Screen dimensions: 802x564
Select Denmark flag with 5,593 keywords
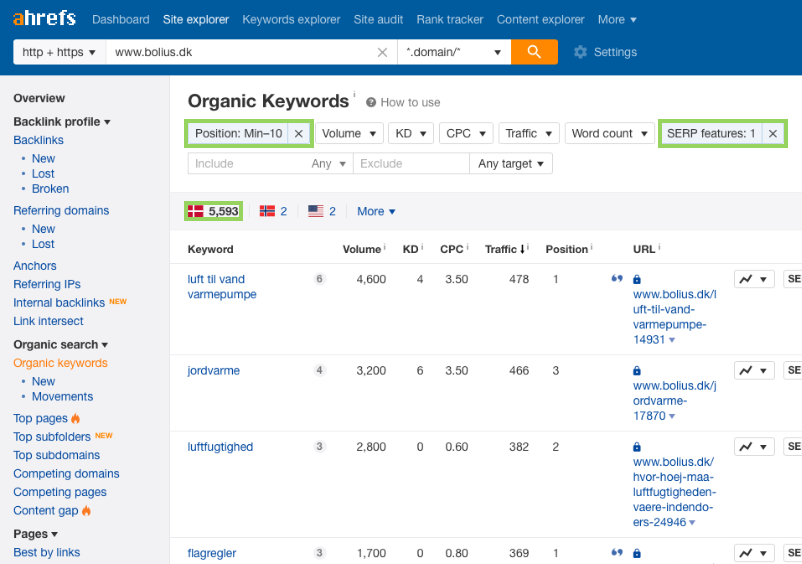click(x=213, y=211)
